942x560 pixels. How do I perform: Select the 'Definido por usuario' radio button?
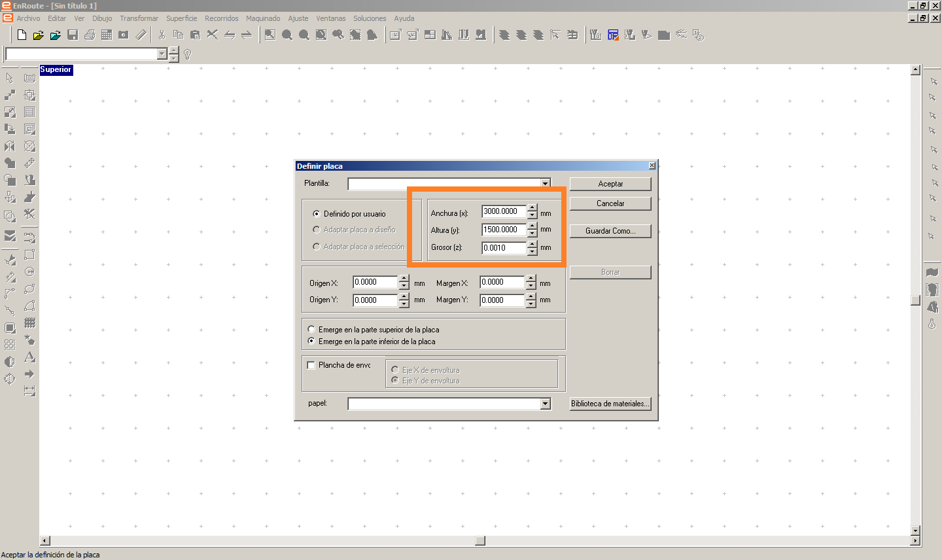(x=317, y=213)
